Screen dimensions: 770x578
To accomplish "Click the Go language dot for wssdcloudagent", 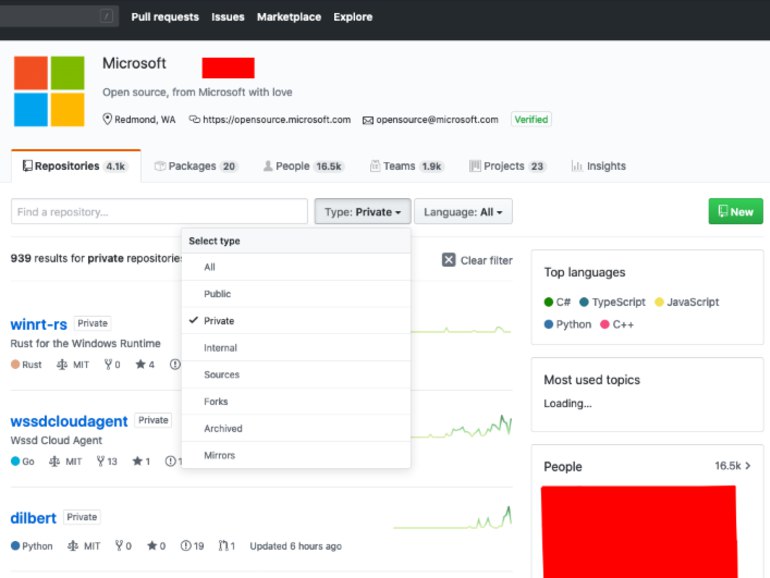I will tap(15, 461).
